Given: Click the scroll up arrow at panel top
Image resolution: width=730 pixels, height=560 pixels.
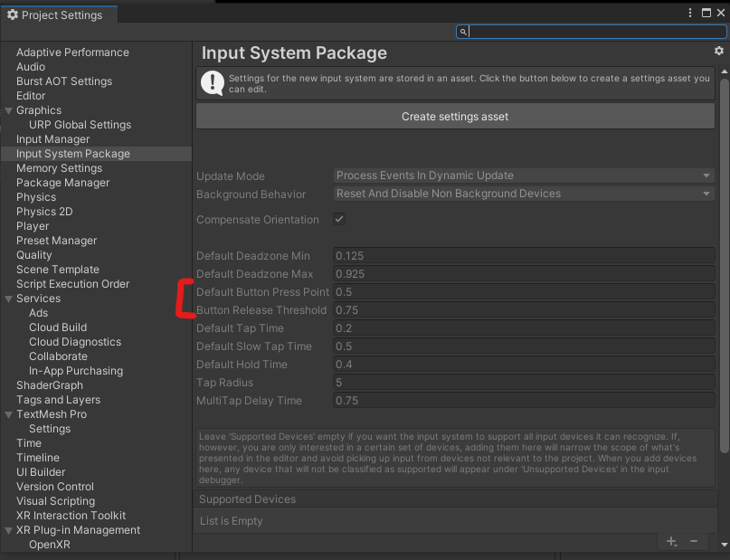Looking at the screenshot, I should click(x=725, y=71).
